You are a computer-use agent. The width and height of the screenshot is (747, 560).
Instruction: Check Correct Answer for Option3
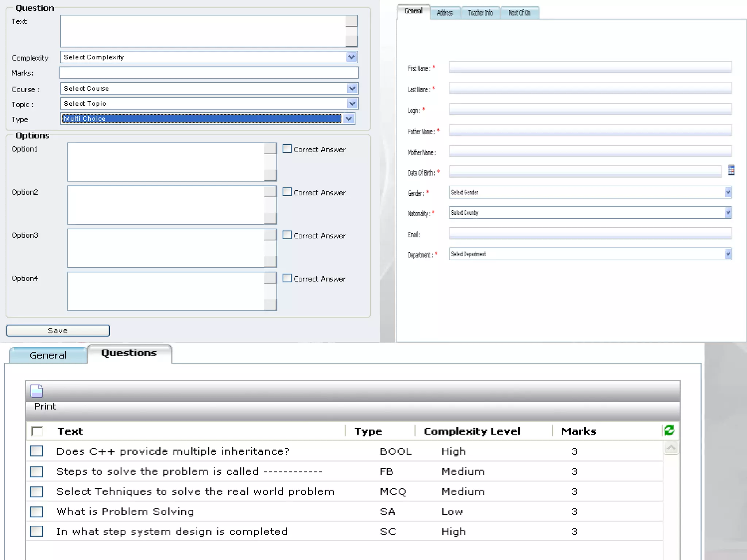287,235
